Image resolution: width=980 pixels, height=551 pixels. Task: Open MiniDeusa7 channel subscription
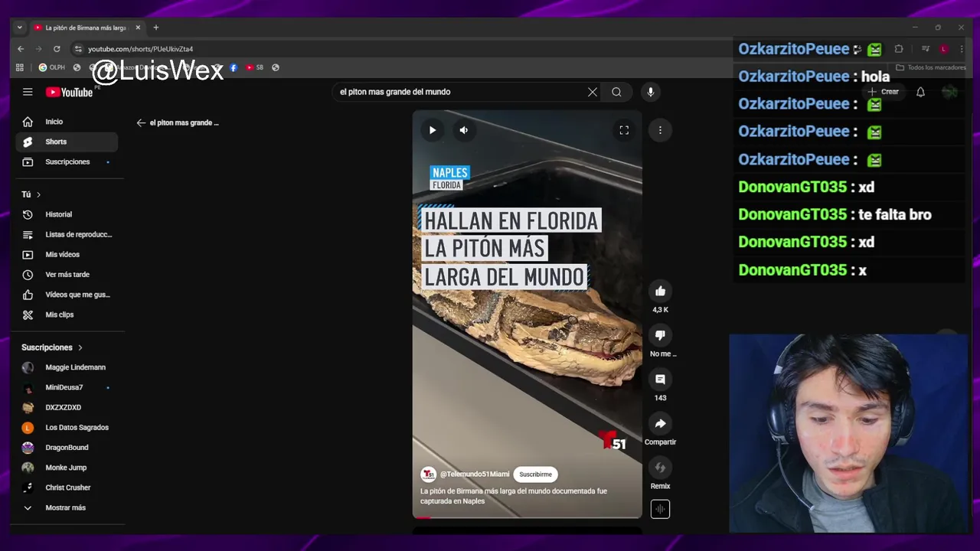(x=67, y=387)
